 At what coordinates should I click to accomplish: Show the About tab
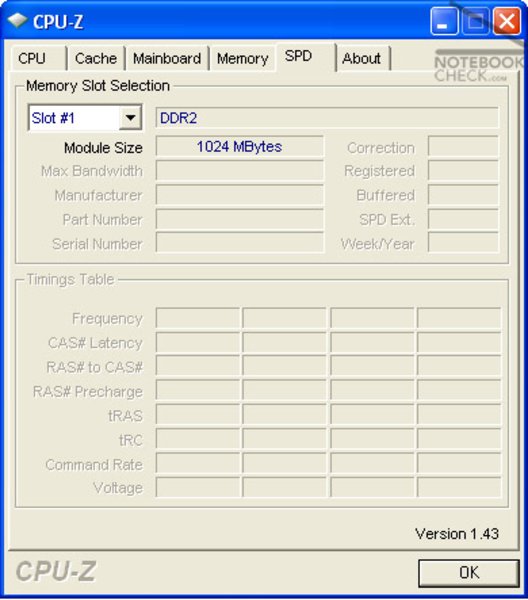363,59
